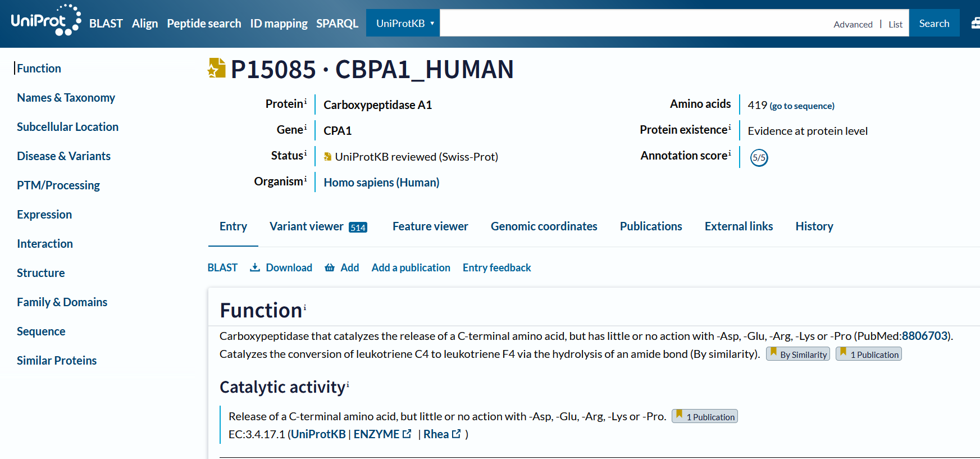Click the 514 variant count badge

[x=358, y=228]
